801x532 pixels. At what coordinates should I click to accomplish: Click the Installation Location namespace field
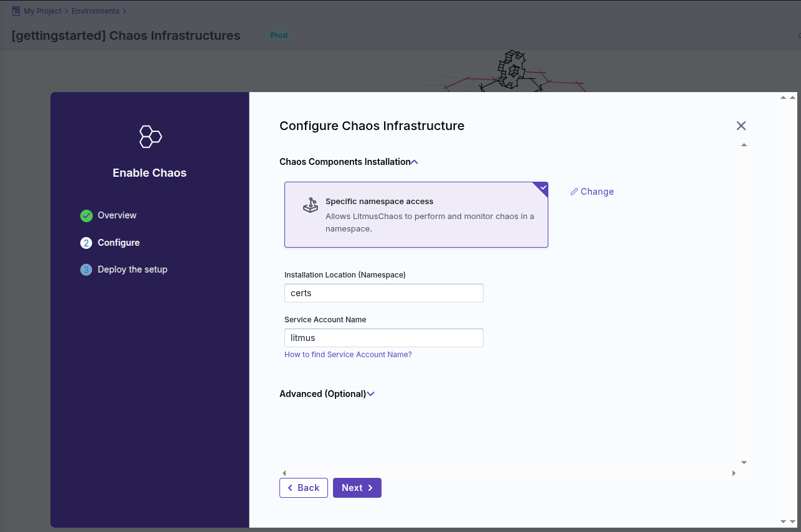pyautogui.click(x=383, y=293)
